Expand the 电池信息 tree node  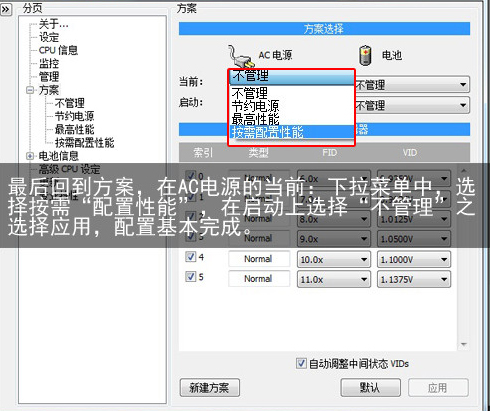tap(30, 156)
